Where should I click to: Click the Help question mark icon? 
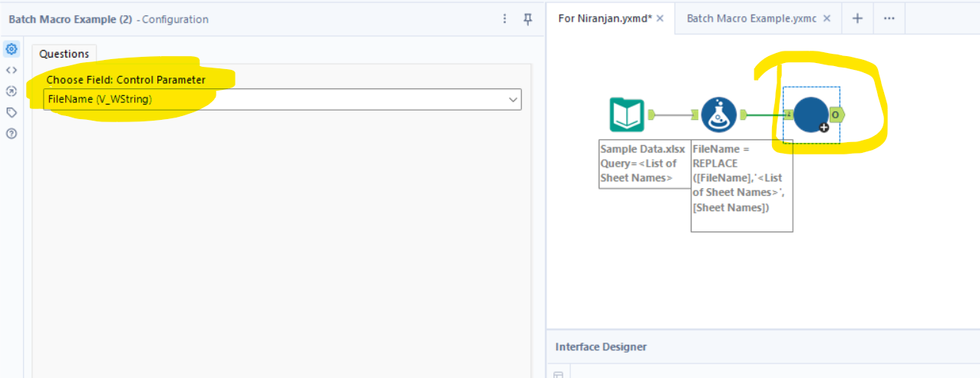(12, 133)
